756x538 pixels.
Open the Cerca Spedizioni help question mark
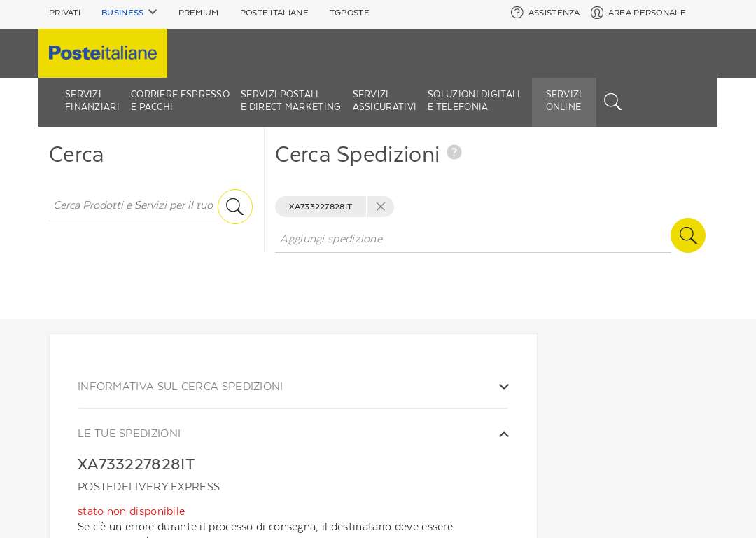pos(454,152)
